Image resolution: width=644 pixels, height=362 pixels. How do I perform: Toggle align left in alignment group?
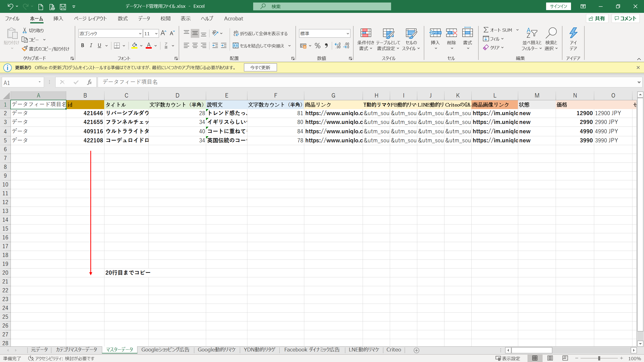tap(186, 46)
